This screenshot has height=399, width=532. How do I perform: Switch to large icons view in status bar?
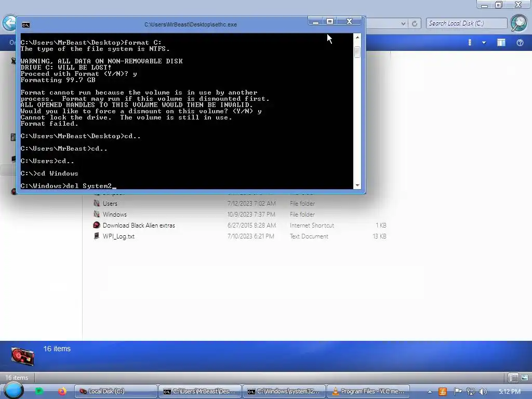pos(525,377)
